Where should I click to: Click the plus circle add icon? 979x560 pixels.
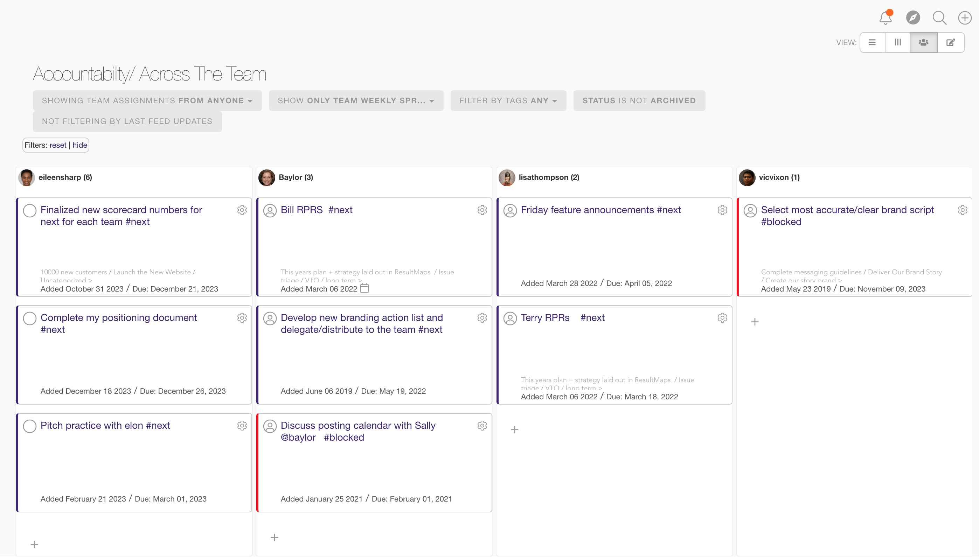tap(964, 18)
